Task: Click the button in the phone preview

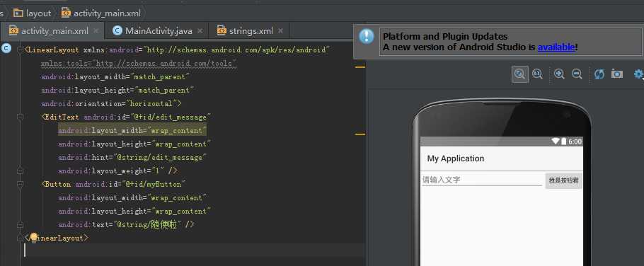Action: pos(563,180)
